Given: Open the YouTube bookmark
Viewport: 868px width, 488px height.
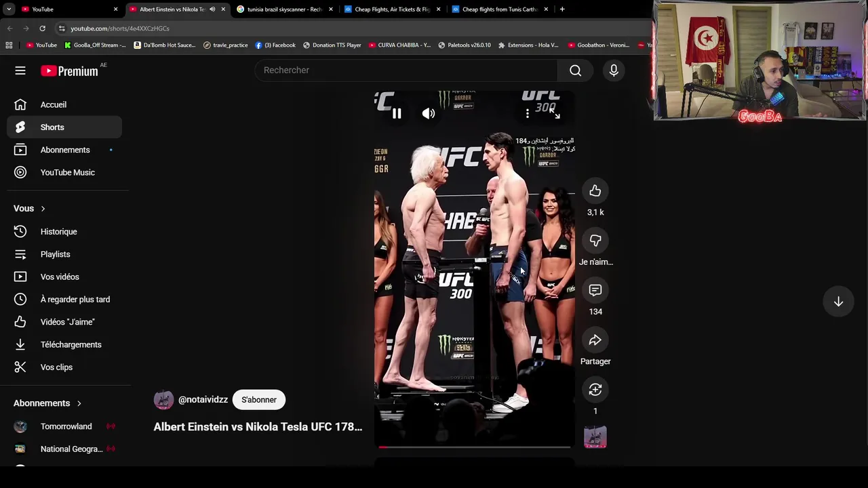Looking at the screenshot, I should [42, 45].
